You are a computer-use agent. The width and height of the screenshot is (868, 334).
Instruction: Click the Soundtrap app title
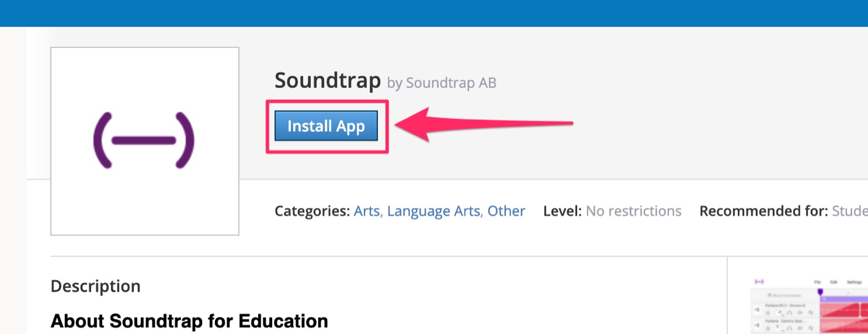[327, 80]
